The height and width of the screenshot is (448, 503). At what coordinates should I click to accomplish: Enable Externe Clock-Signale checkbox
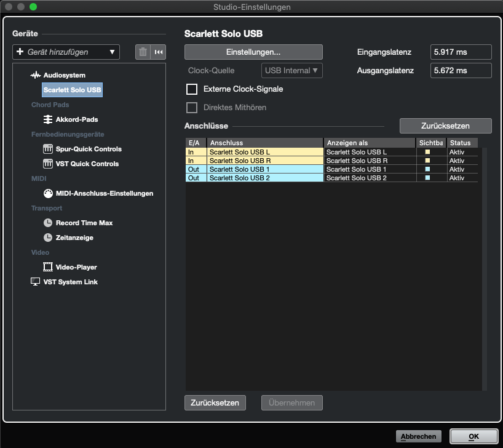pos(192,89)
